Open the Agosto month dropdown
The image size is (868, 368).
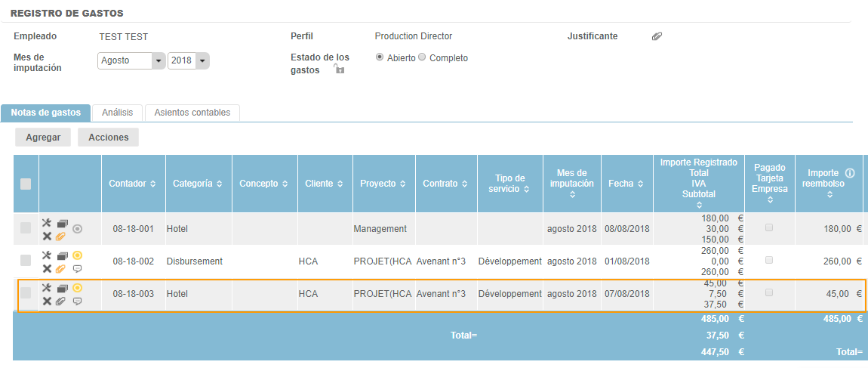click(158, 61)
